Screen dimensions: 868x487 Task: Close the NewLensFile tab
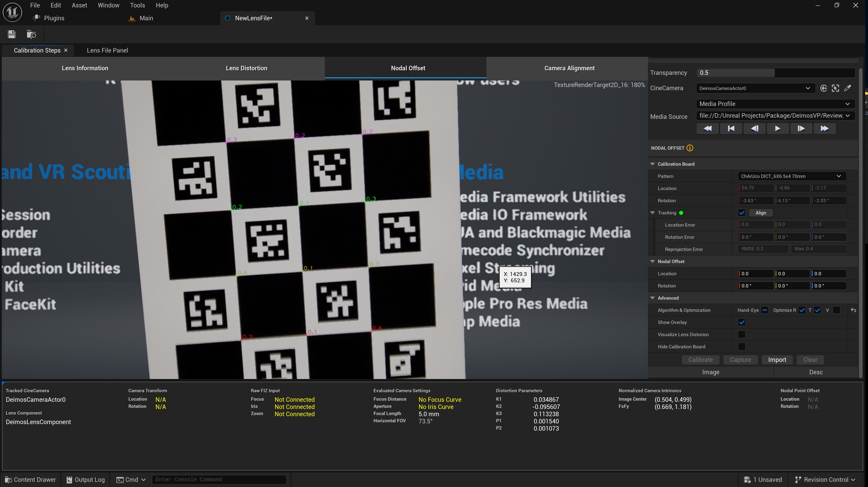tap(307, 18)
